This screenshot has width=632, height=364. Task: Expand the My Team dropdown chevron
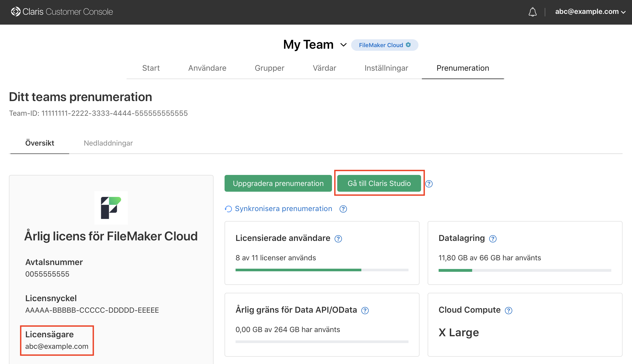click(343, 45)
